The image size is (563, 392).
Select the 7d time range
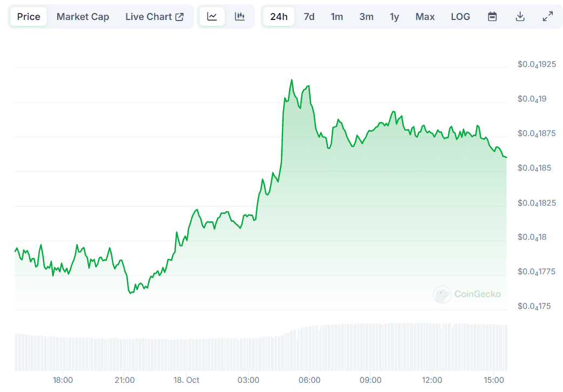(x=309, y=17)
